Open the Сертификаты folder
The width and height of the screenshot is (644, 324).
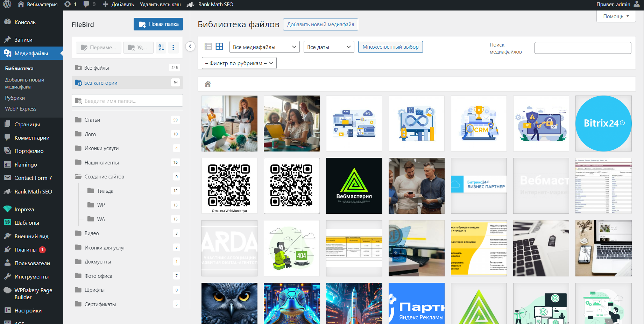coord(127,304)
